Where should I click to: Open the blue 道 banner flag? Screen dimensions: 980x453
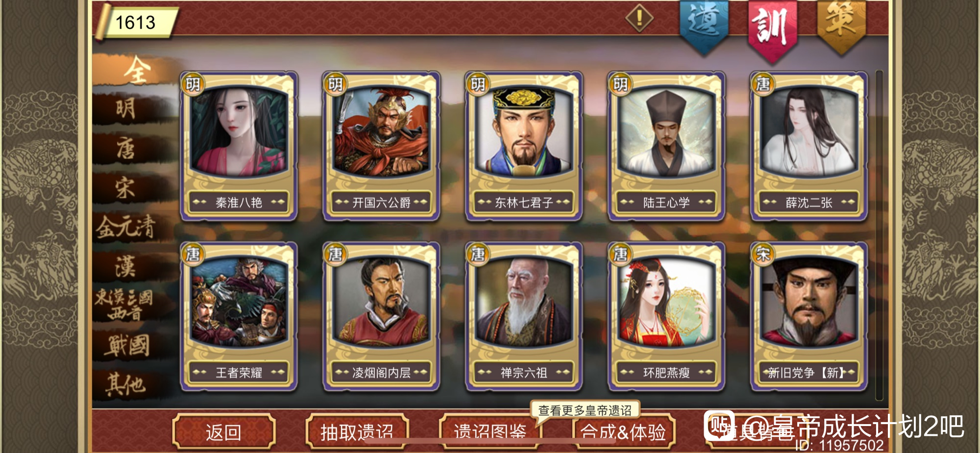(x=704, y=25)
